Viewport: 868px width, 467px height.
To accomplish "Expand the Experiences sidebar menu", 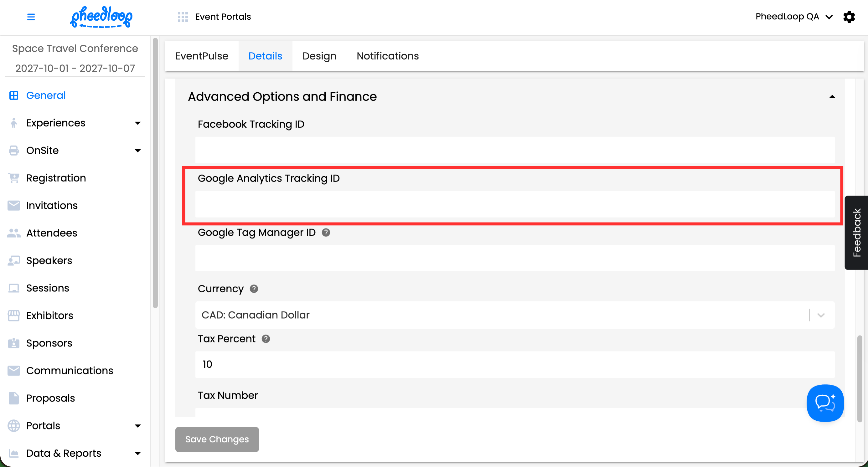I will tap(137, 123).
